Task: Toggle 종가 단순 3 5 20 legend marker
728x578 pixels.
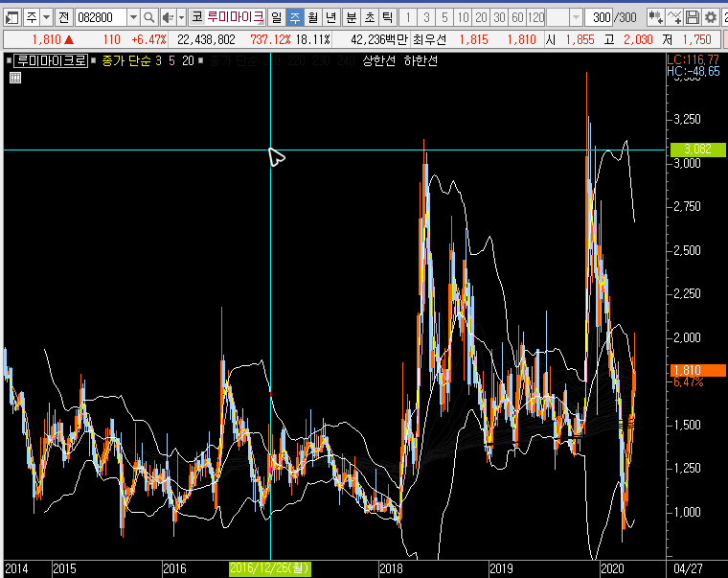Action: click(x=93, y=60)
